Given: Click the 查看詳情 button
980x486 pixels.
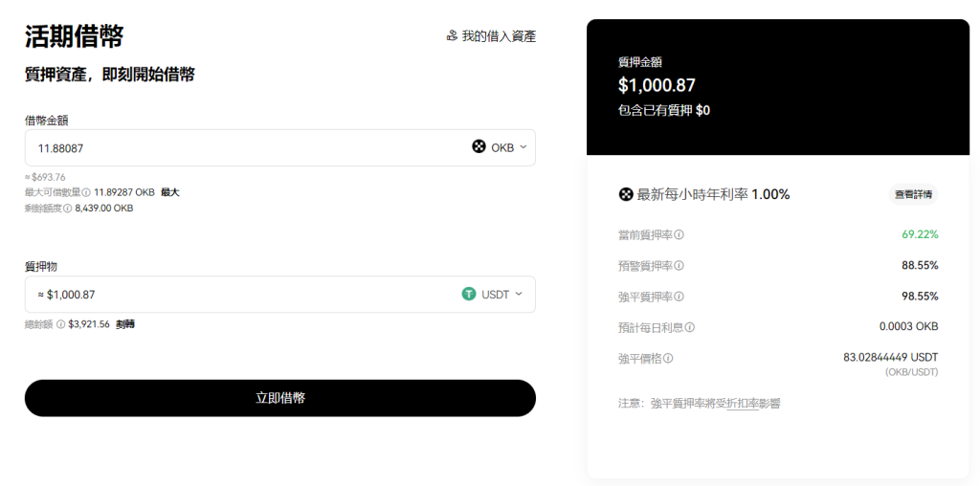Looking at the screenshot, I should point(912,194).
